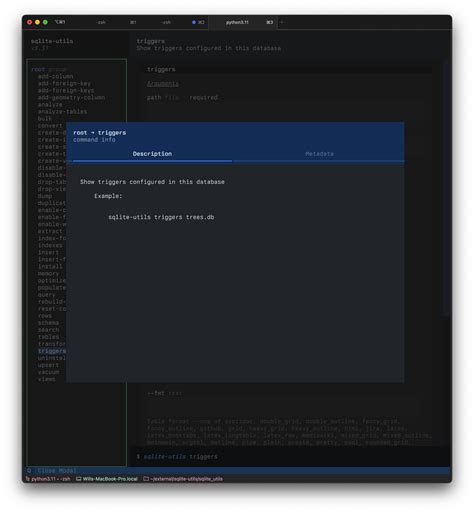The image size is (474, 512).
Task: Select add-geometry-column in command tree
Action: (x=71, y=98)
